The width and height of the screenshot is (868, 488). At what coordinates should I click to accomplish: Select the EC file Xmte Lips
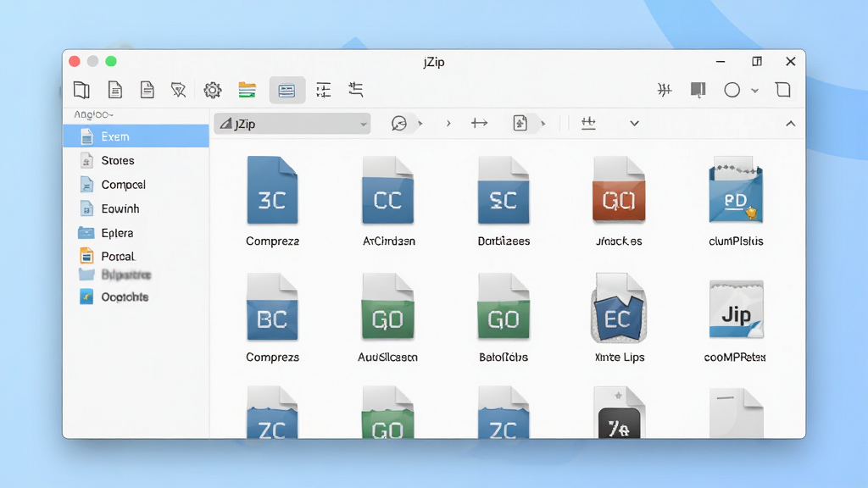click(619, 319)
